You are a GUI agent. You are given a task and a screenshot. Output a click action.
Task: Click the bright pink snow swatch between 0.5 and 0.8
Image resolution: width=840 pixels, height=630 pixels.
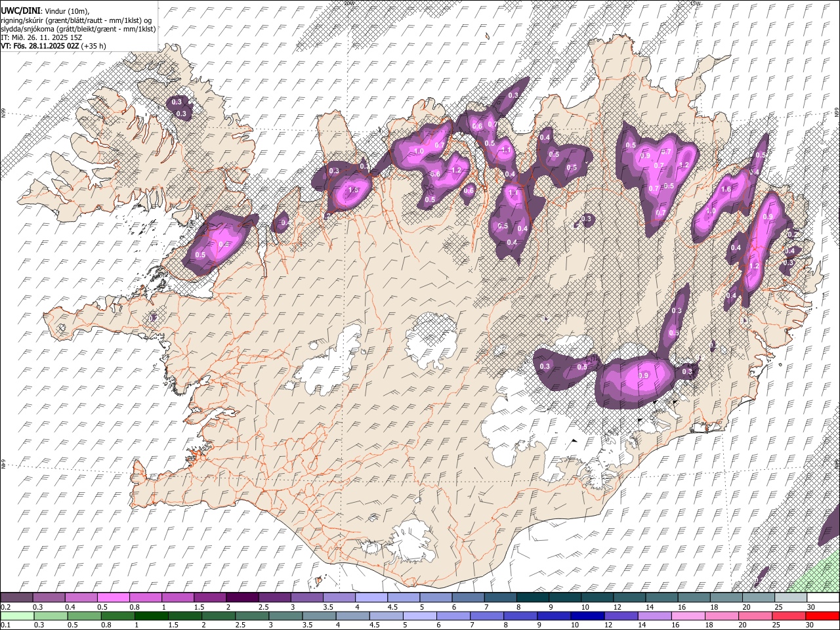(113, 598)
